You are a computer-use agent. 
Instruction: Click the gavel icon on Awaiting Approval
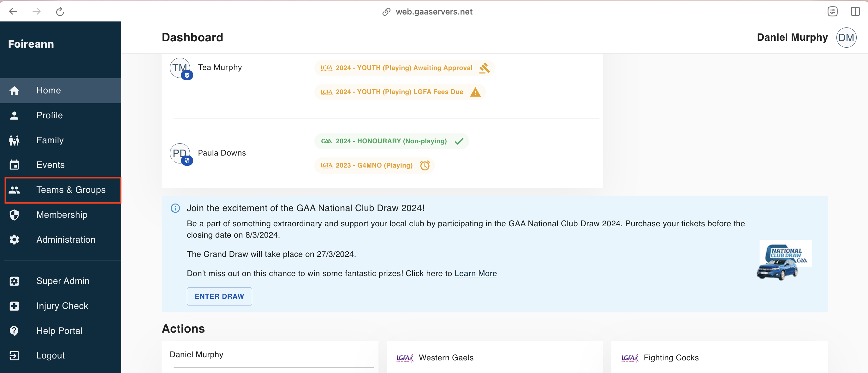coord(484,68)
